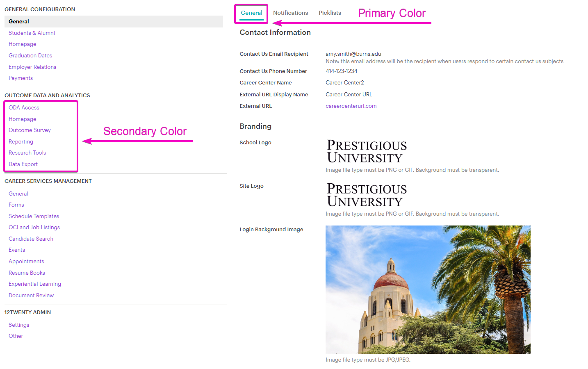Select General under General Configuration
Image resolution: width=588 pixels, height=369 pixels.
tap(114, 21)
